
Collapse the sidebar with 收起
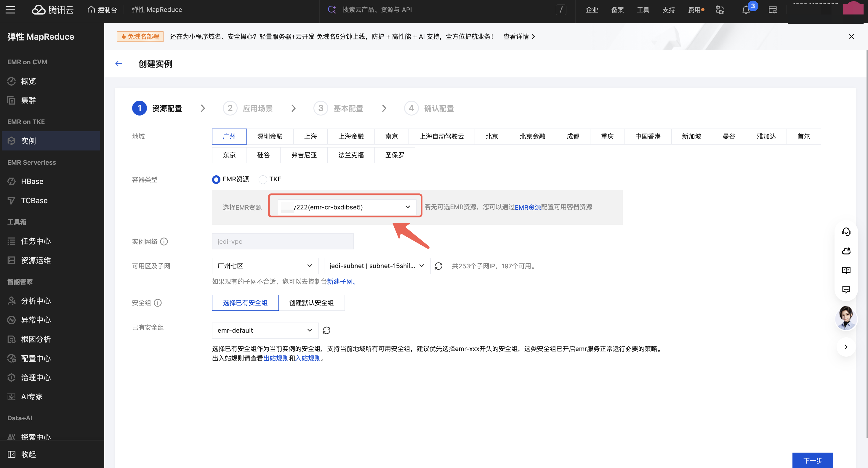[x=22, y=454]
